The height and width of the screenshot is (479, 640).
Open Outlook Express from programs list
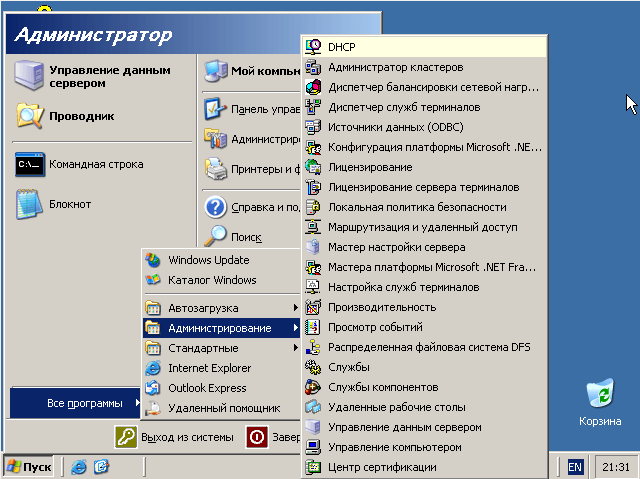tap(208, 388)
